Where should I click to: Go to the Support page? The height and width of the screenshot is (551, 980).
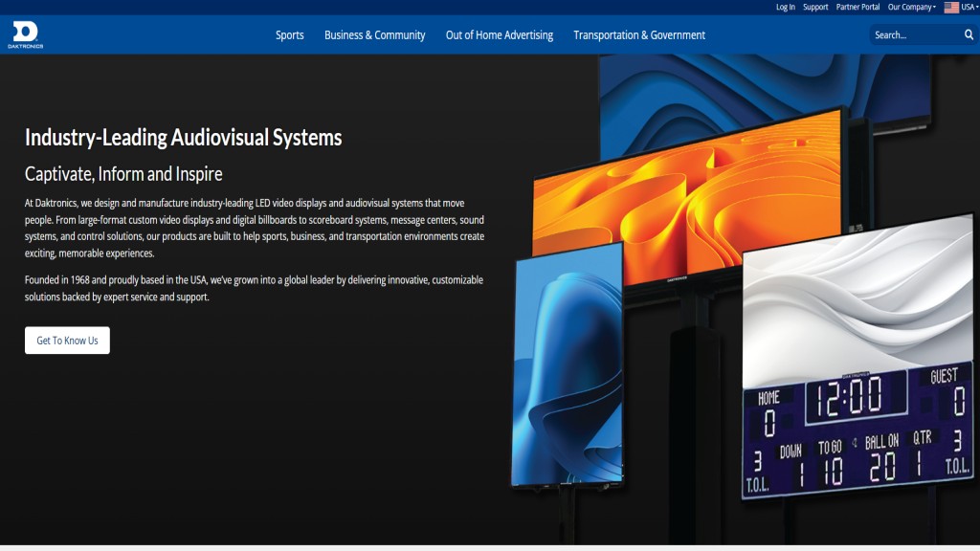[815, 7]
